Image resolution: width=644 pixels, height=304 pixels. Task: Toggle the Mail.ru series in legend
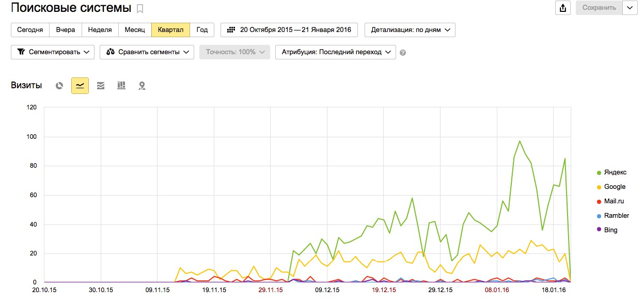[615, 201]
